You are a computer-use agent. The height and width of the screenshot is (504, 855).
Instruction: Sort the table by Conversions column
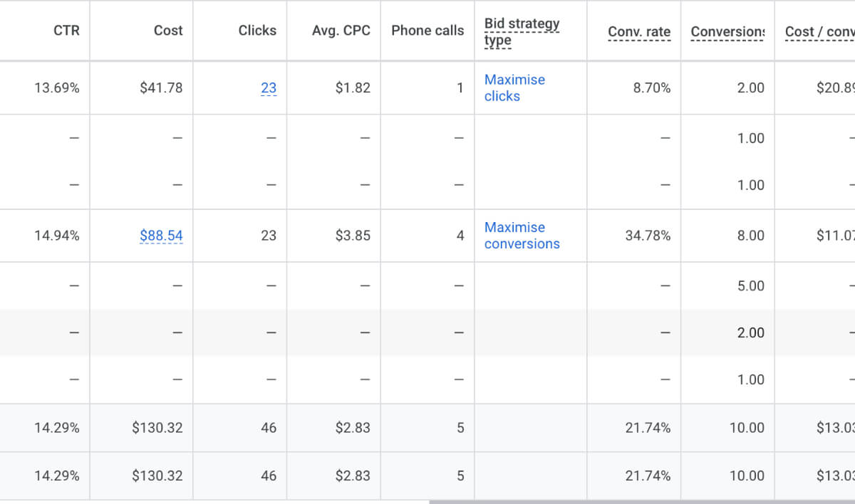[727, 31]
